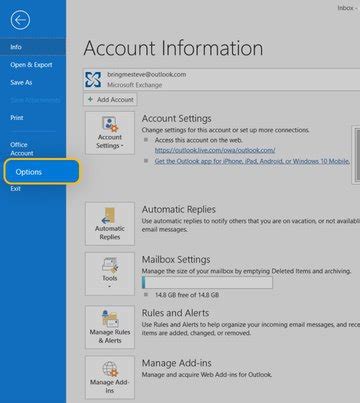Click the 'Access this account on the web' text
Screen dimensions: 360x403
click(199, 140)
